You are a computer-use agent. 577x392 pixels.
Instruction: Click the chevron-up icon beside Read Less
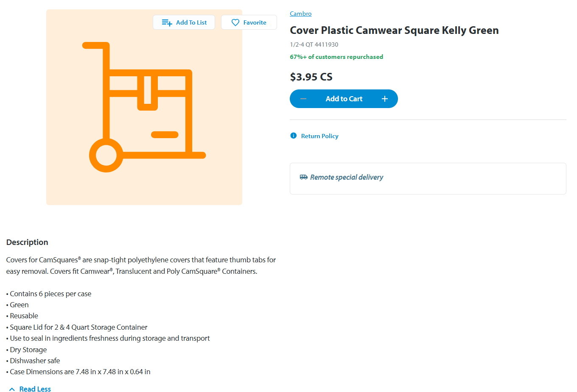12,389
